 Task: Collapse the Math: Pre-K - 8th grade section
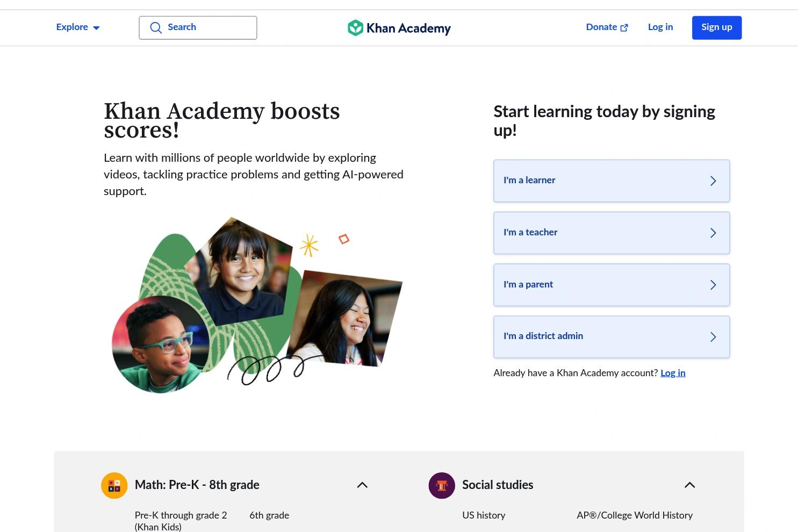pyautogui.click(x=362, y=485)
